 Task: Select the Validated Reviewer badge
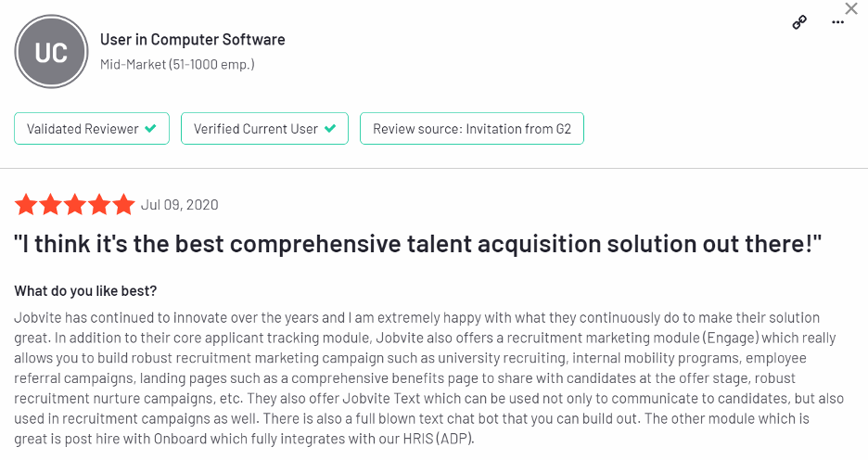[x=92, y=128]
